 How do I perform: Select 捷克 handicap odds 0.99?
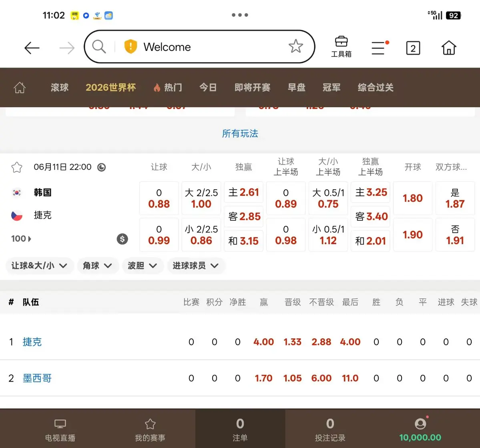pos(159,235)
